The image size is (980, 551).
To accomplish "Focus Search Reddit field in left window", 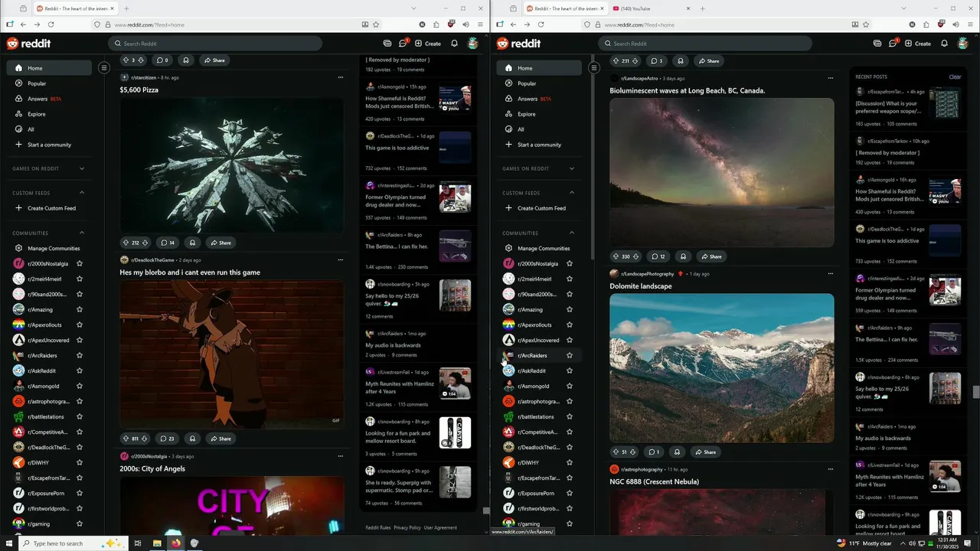I will 215,44.
